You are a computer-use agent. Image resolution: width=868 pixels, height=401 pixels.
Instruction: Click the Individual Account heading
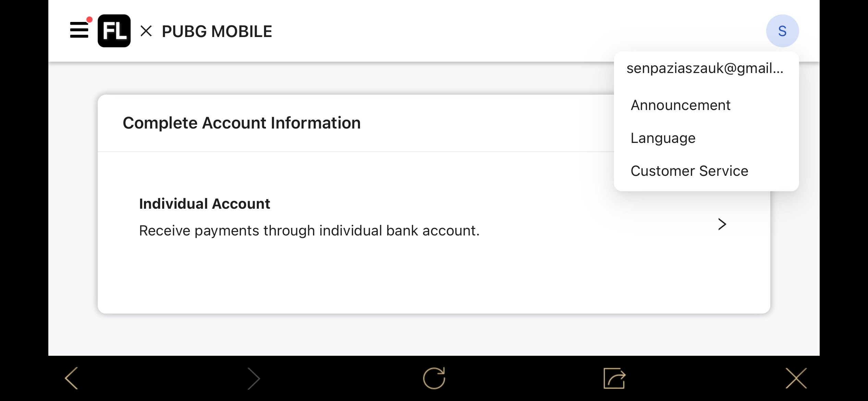coord(205,204)
